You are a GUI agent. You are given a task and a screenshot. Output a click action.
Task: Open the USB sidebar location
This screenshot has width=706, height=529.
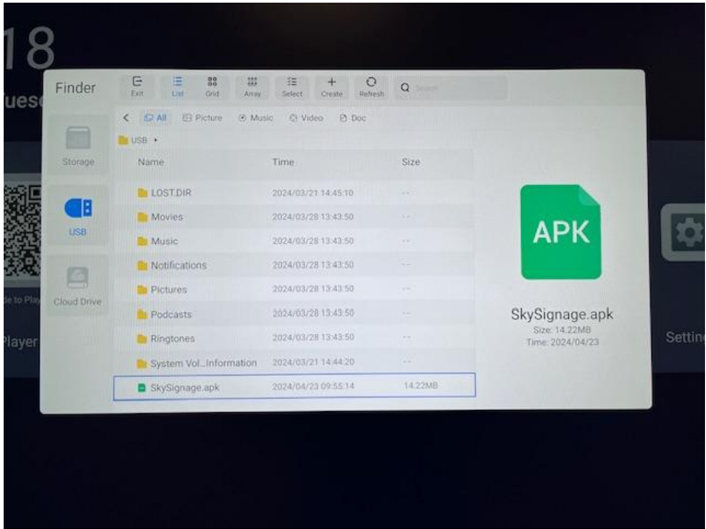coord(78,216)
